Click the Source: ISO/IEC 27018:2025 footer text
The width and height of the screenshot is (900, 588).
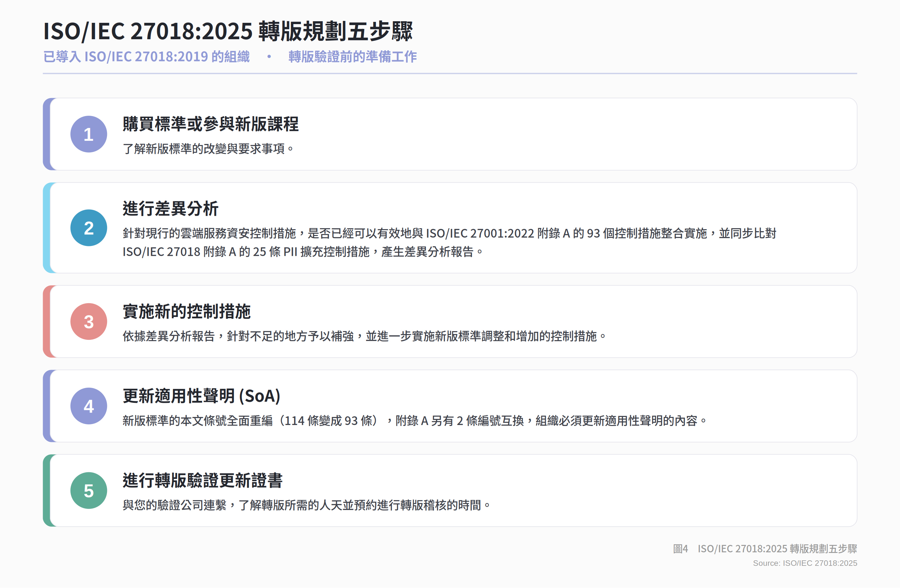pos(805,564)
